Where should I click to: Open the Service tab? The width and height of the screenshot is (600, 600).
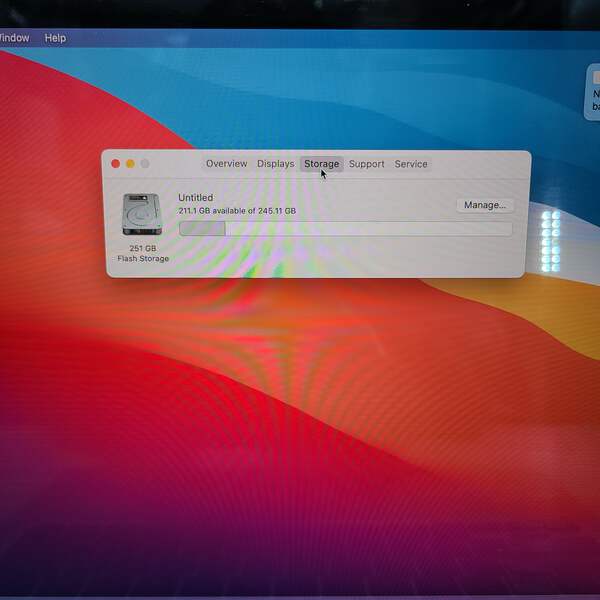[411, 164]
